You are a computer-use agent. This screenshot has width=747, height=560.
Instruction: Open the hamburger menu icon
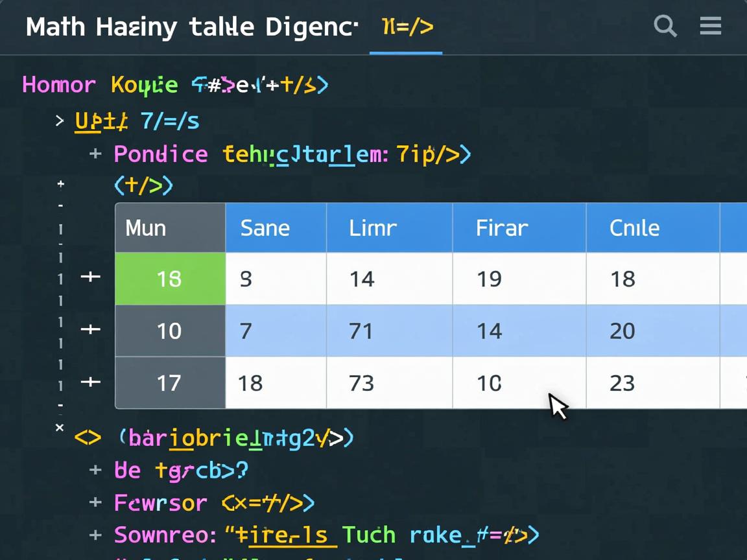click(711, 26)
